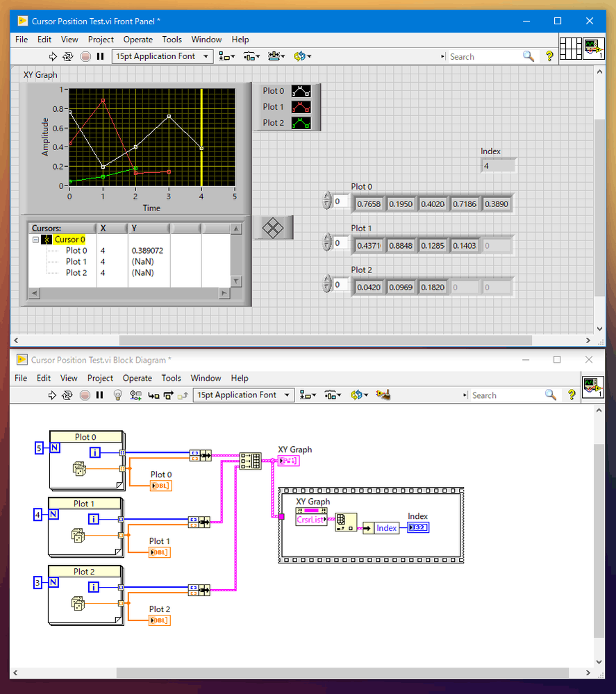Click the Plot 0 legend entry
This screenshot has width=616, height=694.
[x=274, y=91]
